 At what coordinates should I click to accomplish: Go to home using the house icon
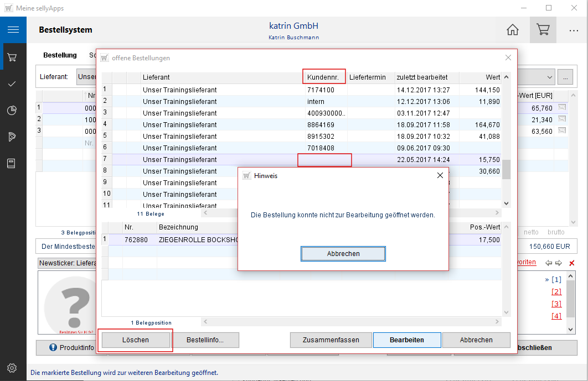(x=513, y=30)
